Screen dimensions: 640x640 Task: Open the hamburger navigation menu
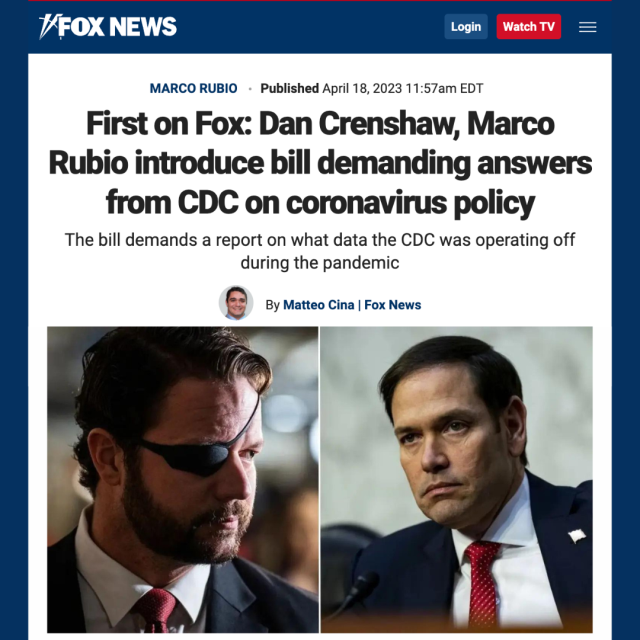click(x=588, y=27)
